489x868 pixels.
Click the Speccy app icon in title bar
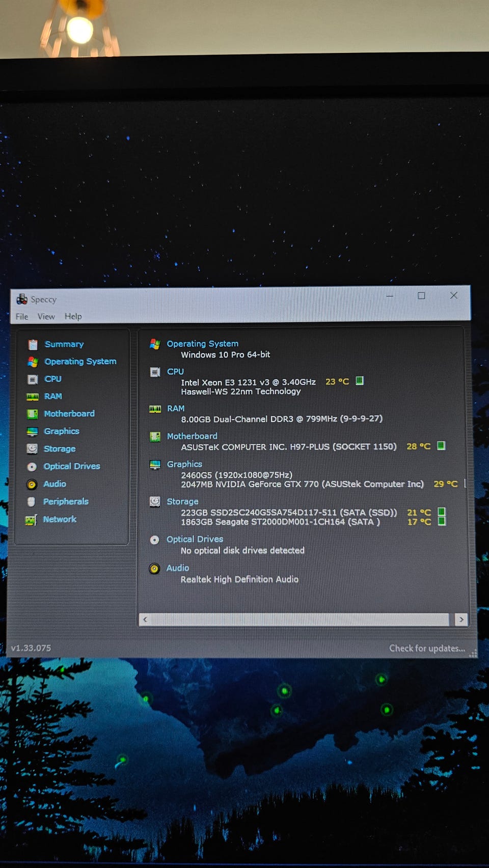[21, 299]
